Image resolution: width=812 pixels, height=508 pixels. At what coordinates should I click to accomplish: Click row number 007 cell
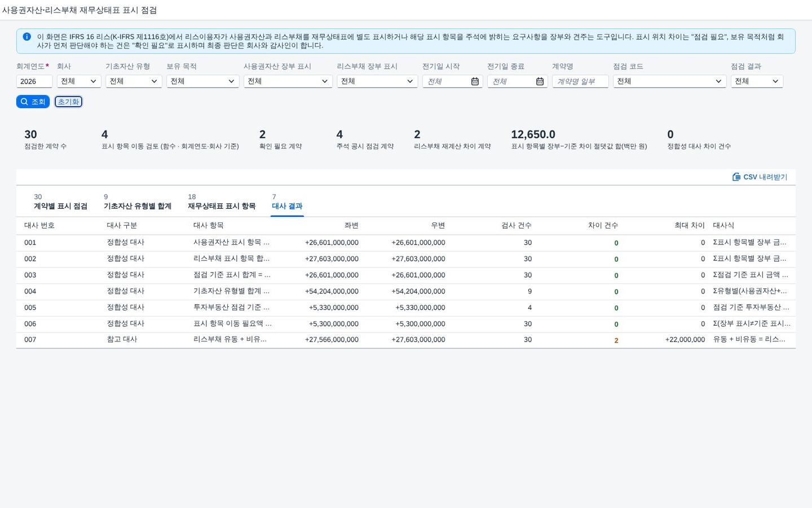(30, 340)
